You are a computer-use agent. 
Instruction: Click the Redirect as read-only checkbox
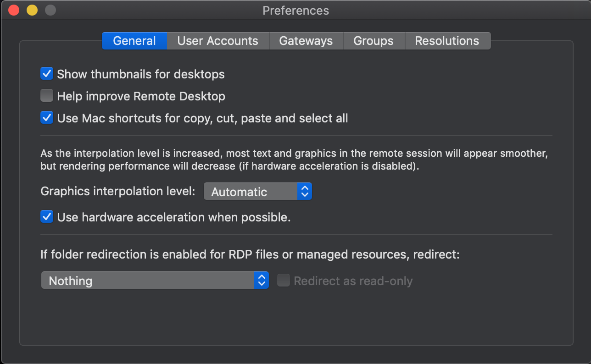[283, 280]
